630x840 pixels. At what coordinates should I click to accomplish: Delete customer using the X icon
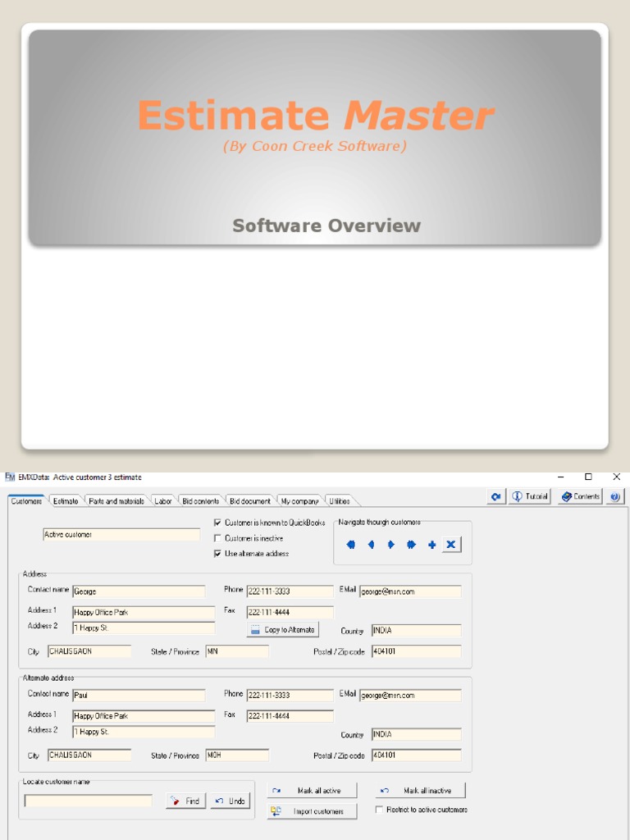coord(451,545)
